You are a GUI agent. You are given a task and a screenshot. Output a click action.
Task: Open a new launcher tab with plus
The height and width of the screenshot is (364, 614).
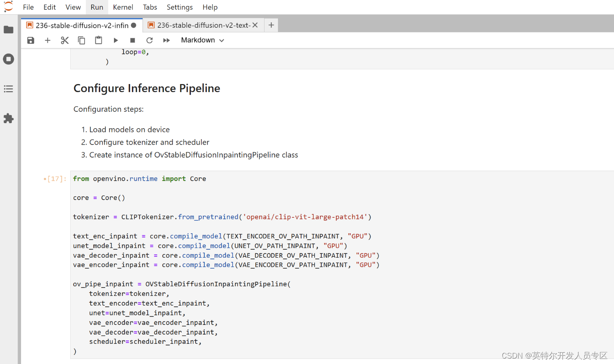271,25
